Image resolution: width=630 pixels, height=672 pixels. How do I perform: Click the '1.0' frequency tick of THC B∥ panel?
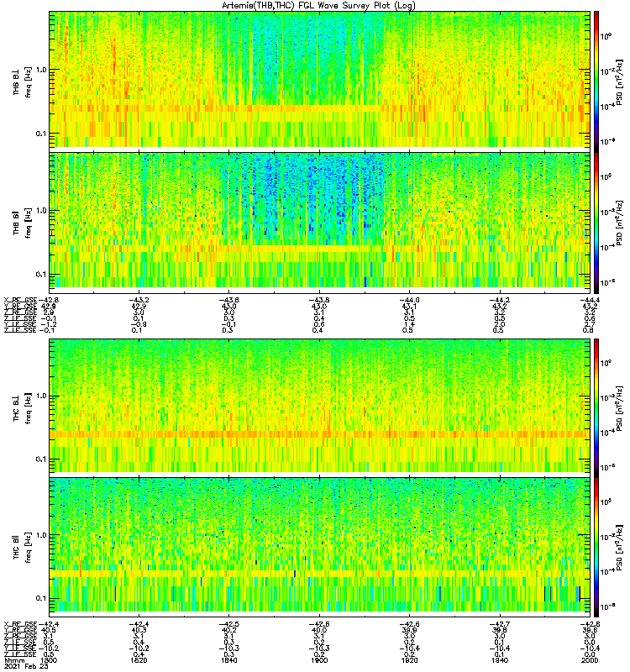[41, 535]
